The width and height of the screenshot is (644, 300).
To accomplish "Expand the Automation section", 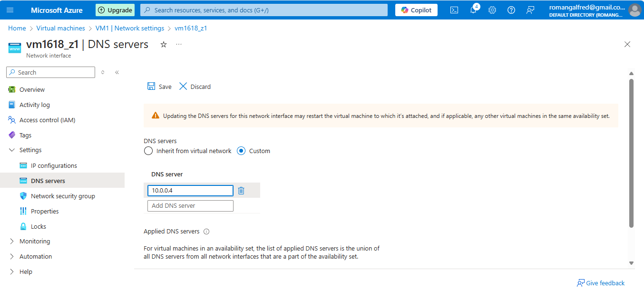I will (x=11, y=256).
